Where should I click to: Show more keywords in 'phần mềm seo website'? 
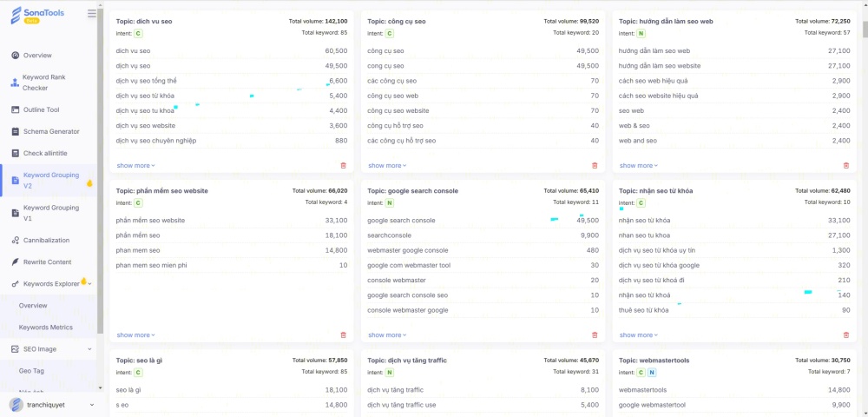pyautogui.click(x=135, y=334)
